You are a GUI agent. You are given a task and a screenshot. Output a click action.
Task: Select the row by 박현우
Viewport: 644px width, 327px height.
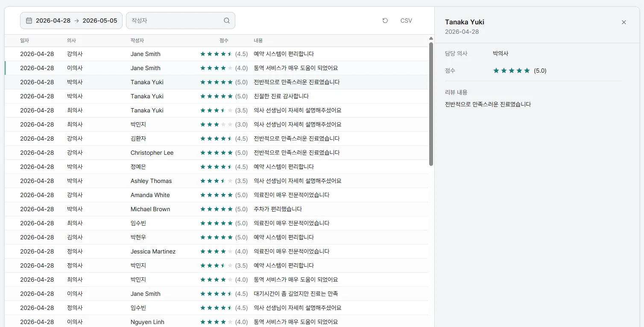(x=216, y=237)
